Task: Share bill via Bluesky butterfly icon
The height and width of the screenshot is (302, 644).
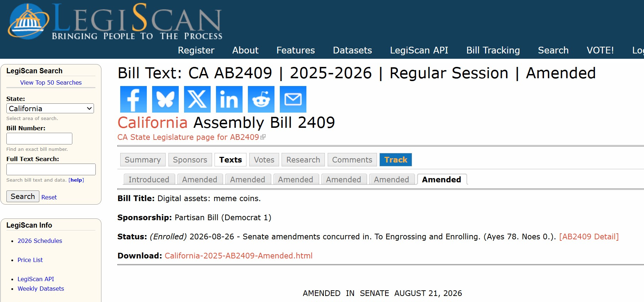Action: (165, 99)
